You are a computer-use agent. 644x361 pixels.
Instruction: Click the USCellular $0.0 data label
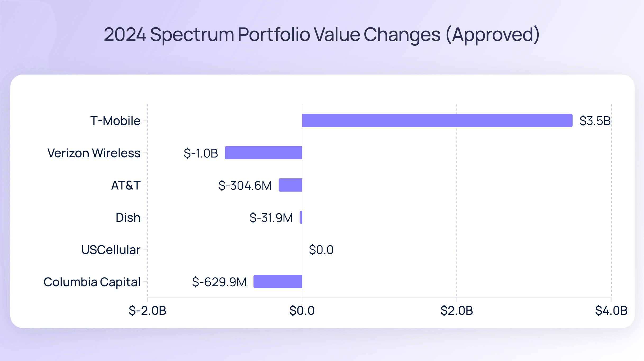(321, 250)
